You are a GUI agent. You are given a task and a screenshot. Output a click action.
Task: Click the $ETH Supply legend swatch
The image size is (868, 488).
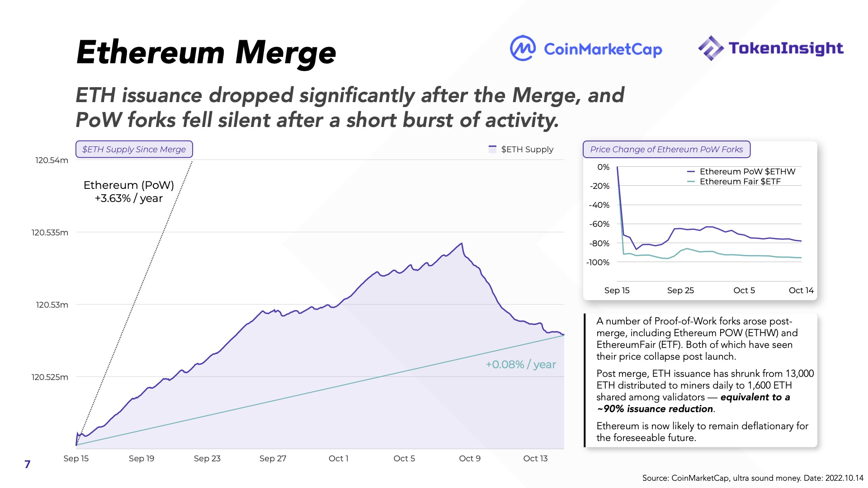coord(492,150)
